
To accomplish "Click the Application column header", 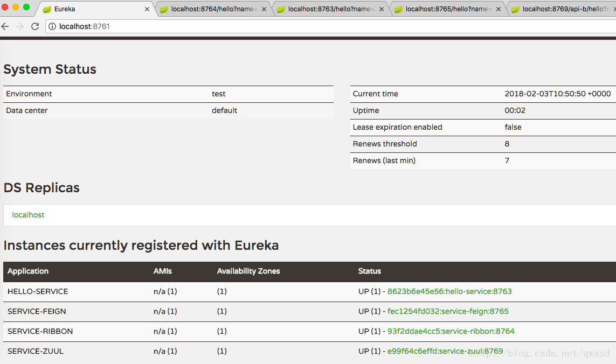I will tap(28, 271).
